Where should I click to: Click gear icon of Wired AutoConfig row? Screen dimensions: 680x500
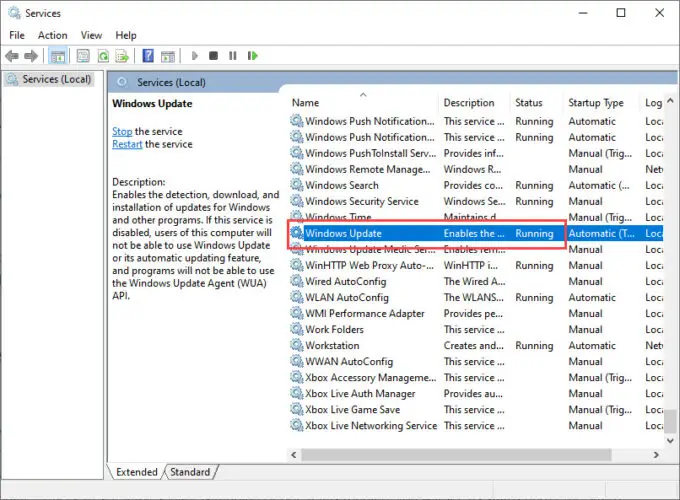[x=297, y=281]
